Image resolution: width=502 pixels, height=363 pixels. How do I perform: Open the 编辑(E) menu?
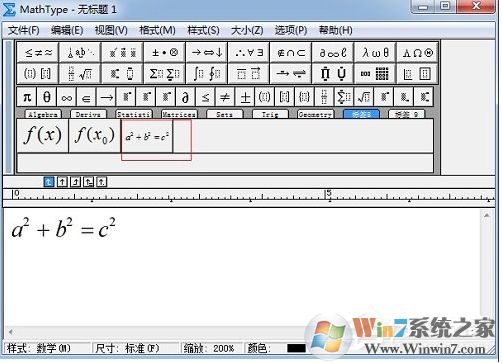pos(67,31)
